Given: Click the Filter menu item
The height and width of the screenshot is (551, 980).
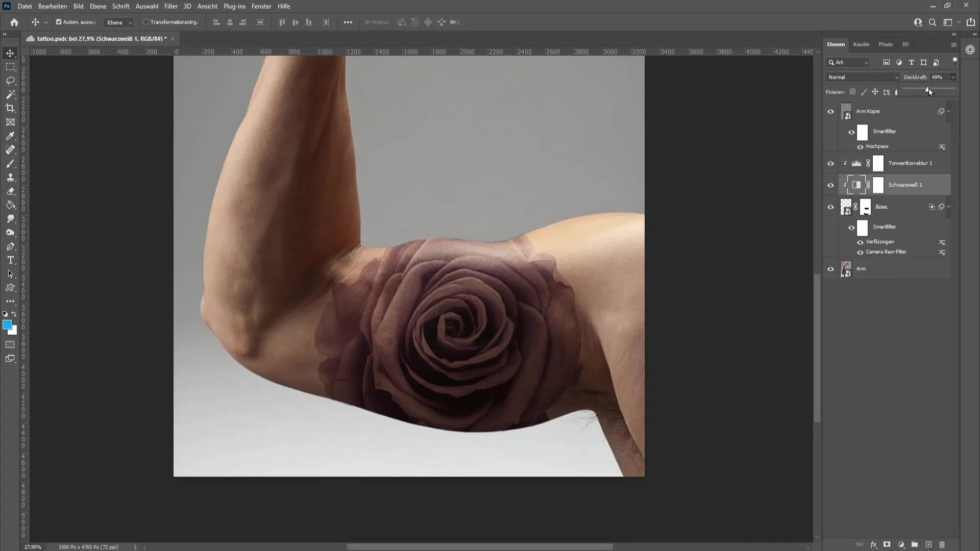Looking at the screenshot, I should pyautogui.click(x=170, y=6).
